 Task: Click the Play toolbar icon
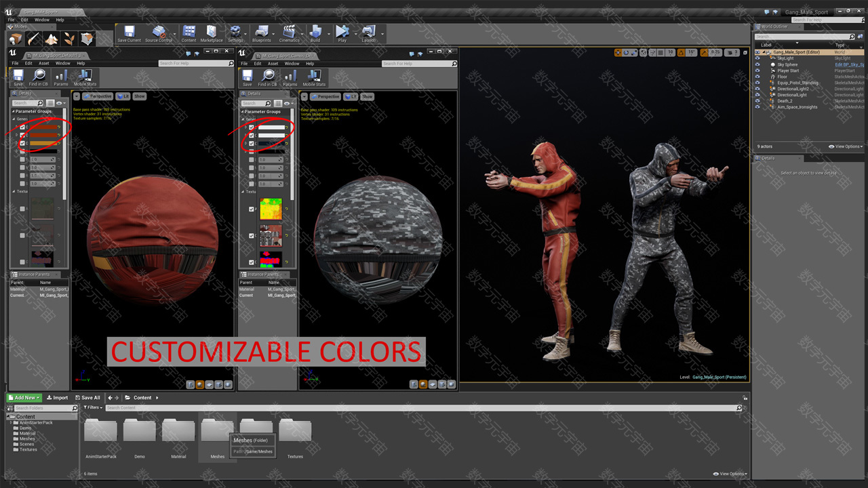click(342, 34)
